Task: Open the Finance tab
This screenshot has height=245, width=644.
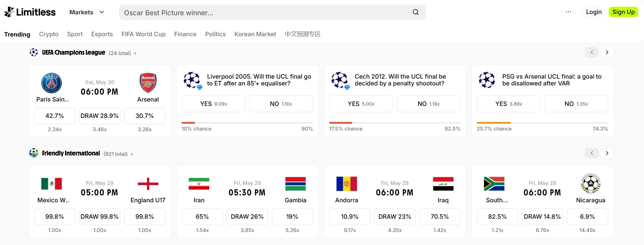Action: (x=185, y=34)
